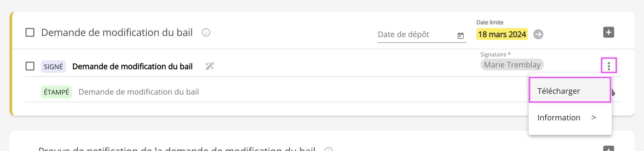Select the checkbox on the SIGNÉ row
The image size is (644, 151).
coord(30,66)
